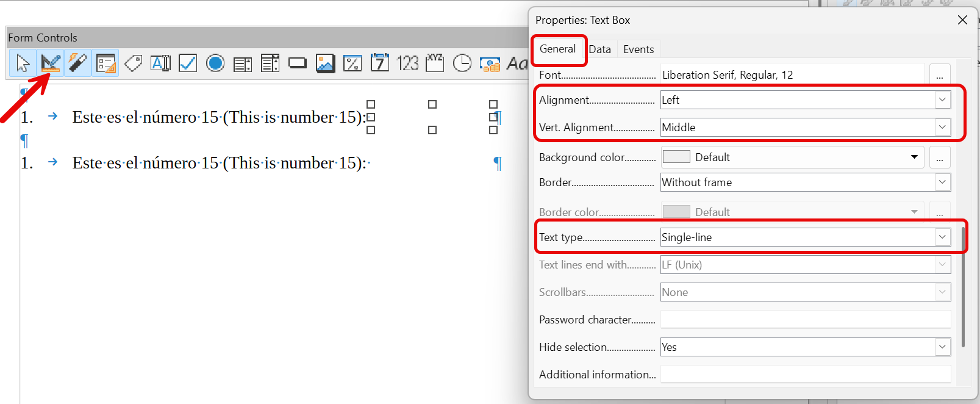
Task: Click the Form Design toolbar icon
Action: (x=106, y=63)
